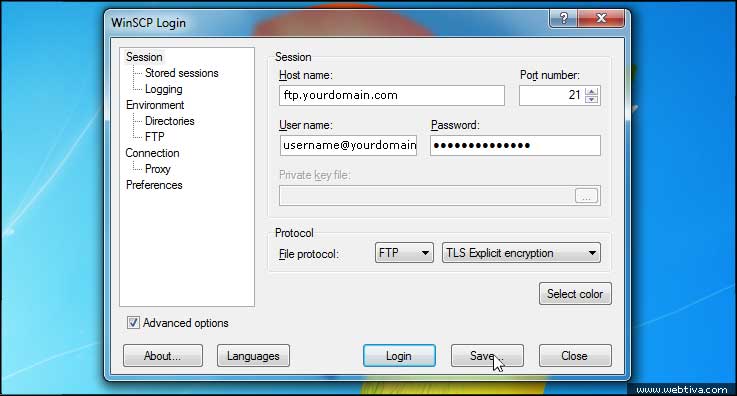Screen dimensions: 737x396
Task: Click the Password input field
Action: coord(515,145)
